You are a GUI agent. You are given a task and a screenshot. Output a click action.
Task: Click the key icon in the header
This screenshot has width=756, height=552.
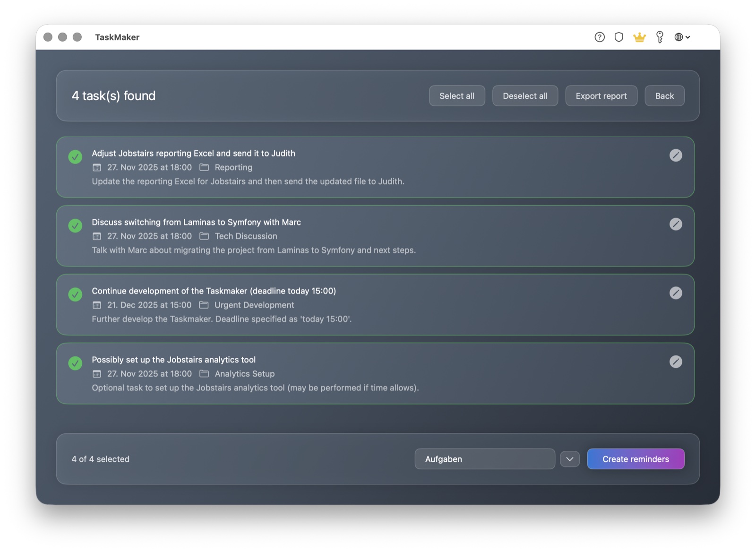click(660, 37)
